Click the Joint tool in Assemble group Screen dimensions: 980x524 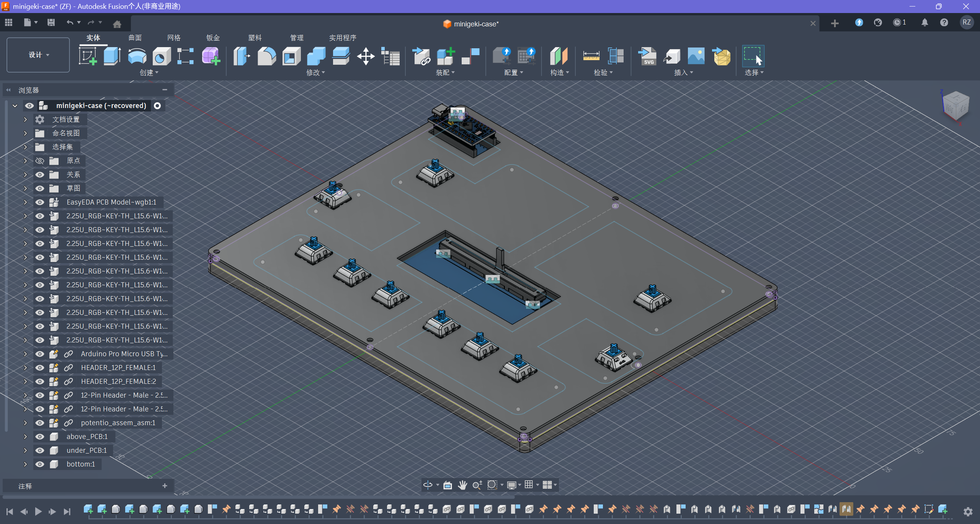470,56
